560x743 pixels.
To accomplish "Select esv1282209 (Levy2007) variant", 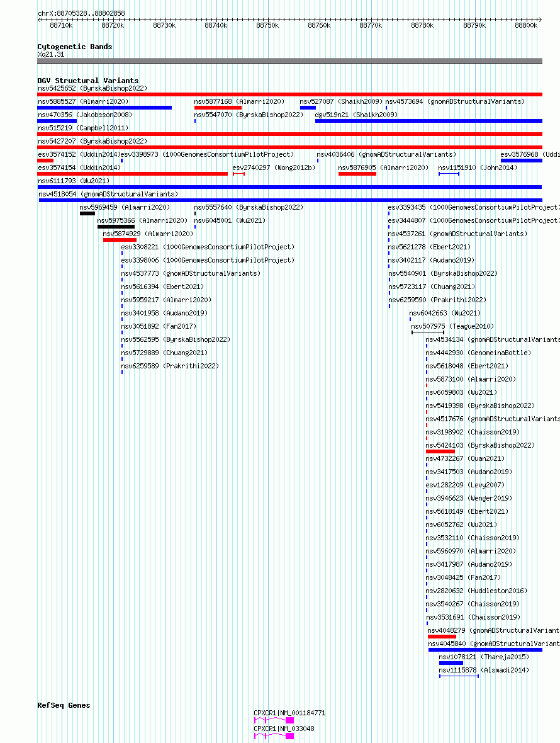I will click(x=465, y=486).
